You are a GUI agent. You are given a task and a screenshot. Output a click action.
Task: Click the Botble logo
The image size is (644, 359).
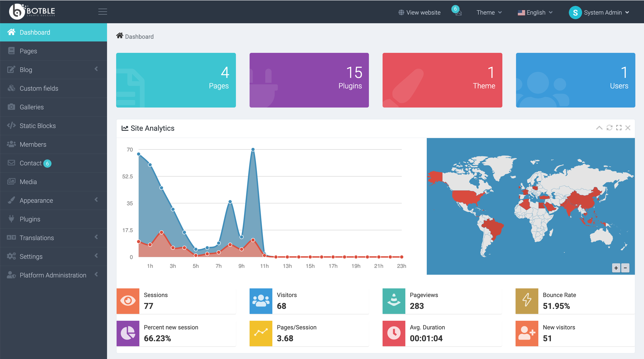[x=32, y=11]
